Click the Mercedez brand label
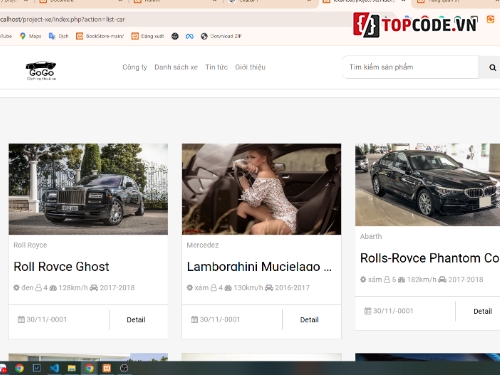Screen dimensions: 500x375 [203, 245]
